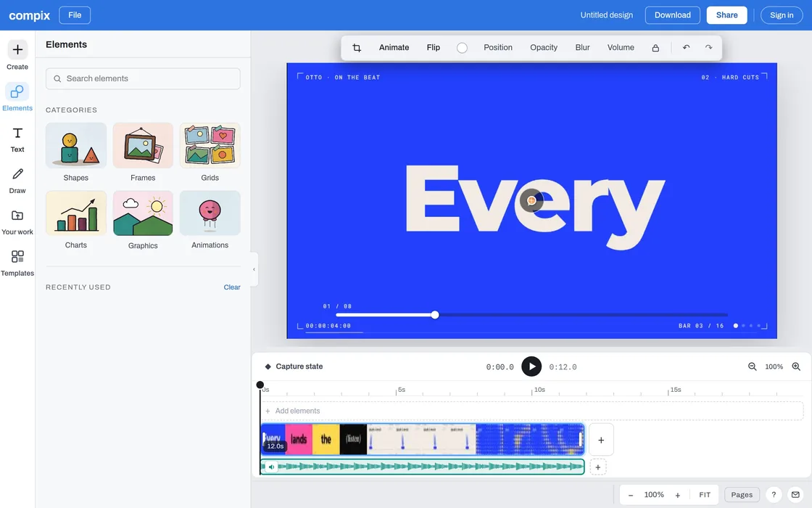Decrease canvas zoom with minus
This screenshot has width=812, height=508.
tap(631, 495)
